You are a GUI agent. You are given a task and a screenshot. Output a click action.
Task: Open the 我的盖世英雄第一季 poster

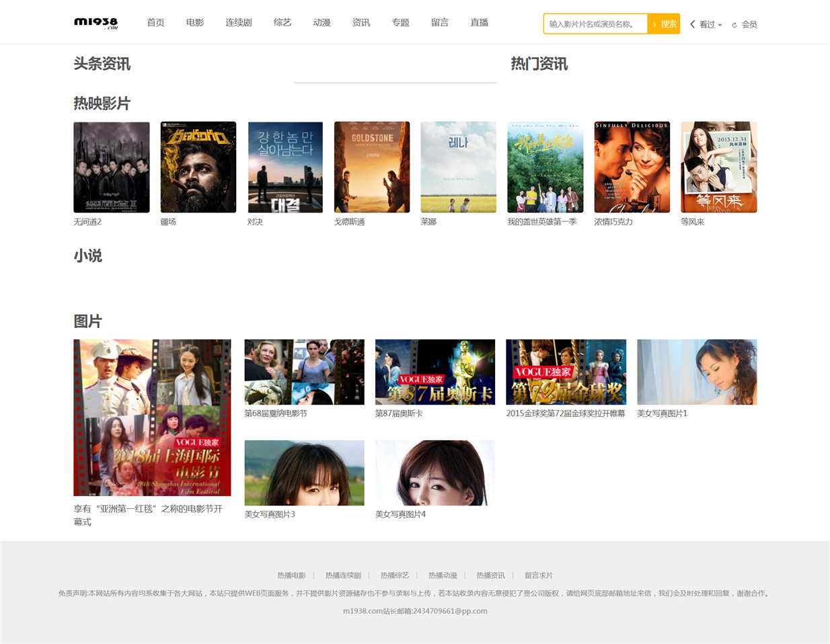(x=545, y=167)
